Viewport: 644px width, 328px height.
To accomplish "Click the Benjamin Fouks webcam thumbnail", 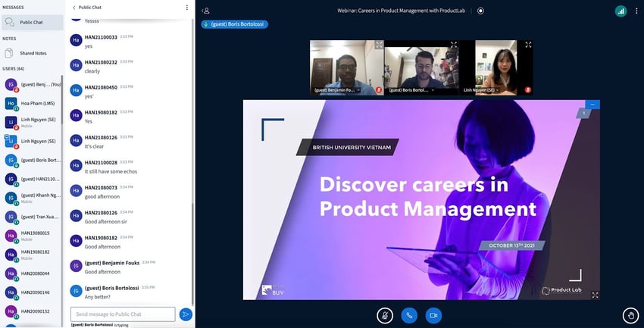I will tap(347, 67).
